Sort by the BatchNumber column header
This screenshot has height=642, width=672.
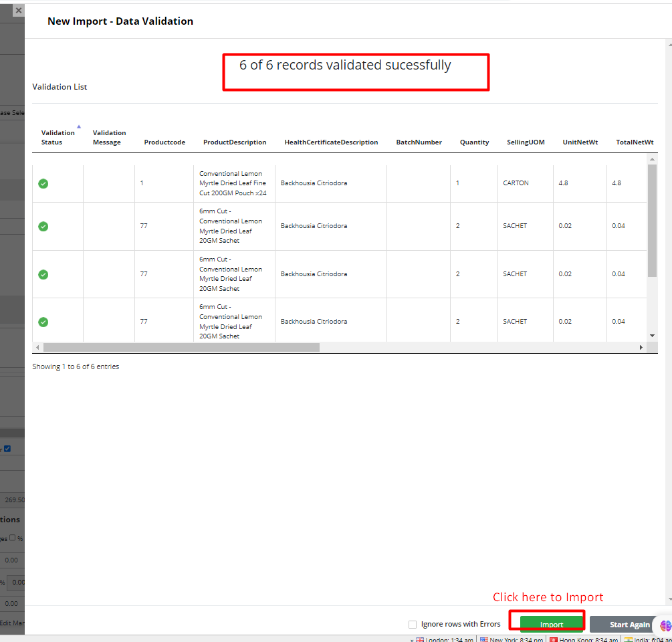point(419,142)
